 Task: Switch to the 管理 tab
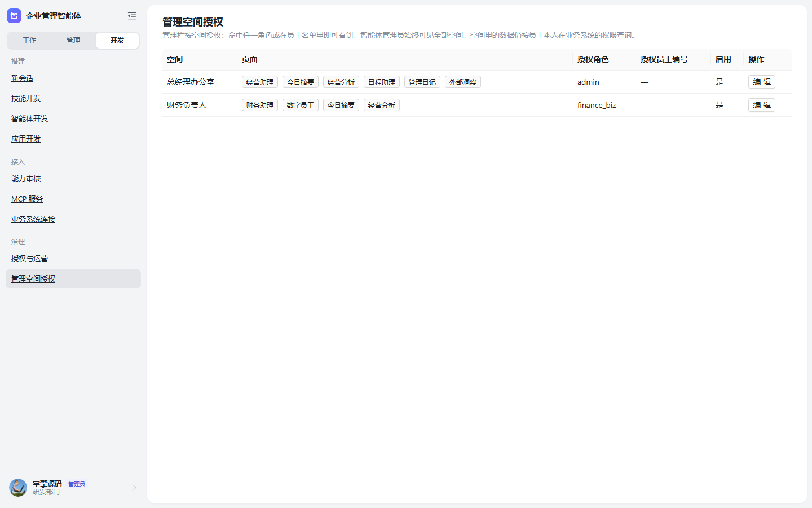73,40
